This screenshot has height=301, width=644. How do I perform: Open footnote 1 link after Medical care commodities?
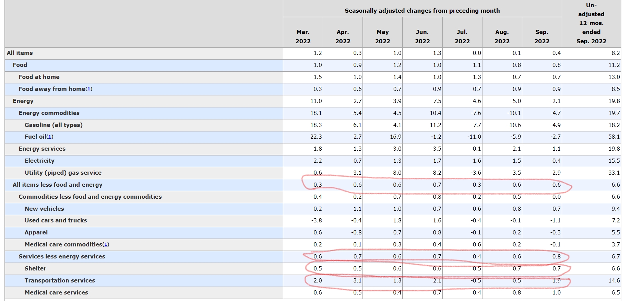pyautogui.click(x=106, y=245)
